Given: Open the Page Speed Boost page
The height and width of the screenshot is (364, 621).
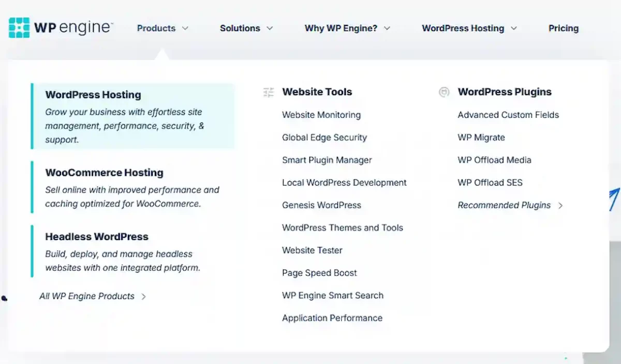Looking at the screenshot, I should [x=319, y=273].
